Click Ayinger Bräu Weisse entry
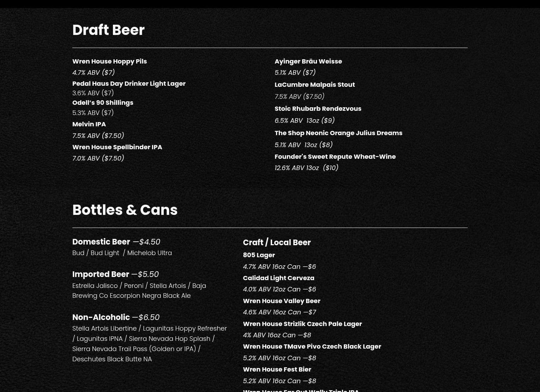This screenshot has height=392, width=540. click(308, 61)
